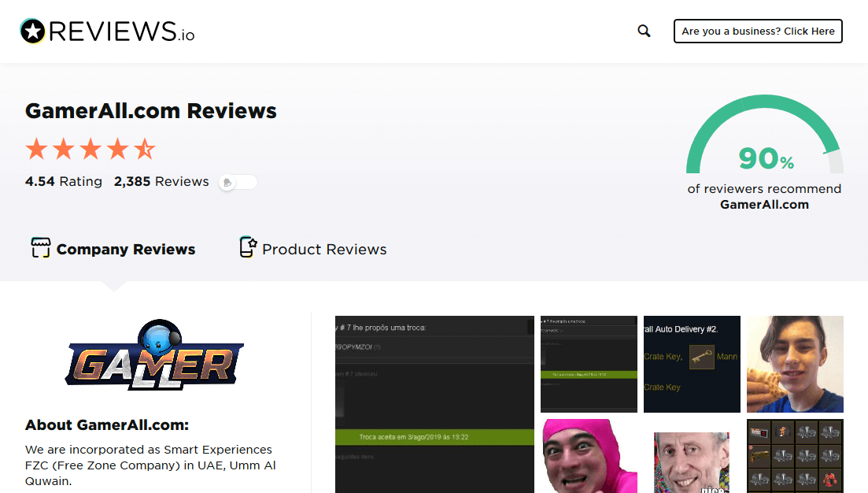Open the inventory items grid thumbnail
The width and height of the screenshot is (868, 493).
(x=795, y=456)
